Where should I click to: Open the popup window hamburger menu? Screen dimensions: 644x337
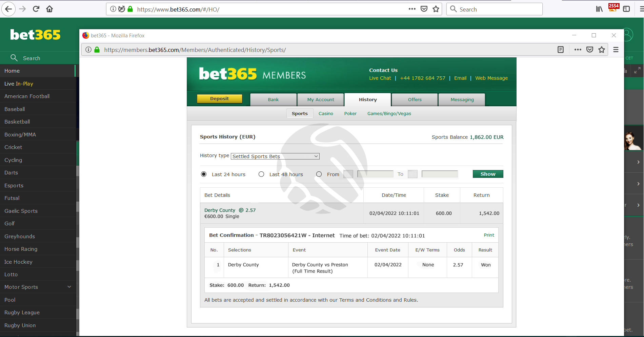(x=616, y=50)
